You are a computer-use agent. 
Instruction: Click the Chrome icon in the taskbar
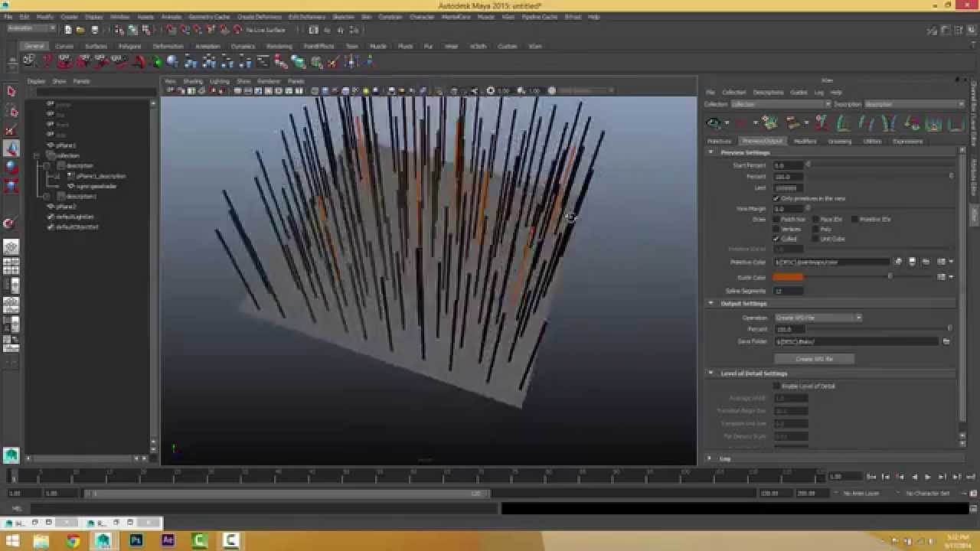[73, 541]
